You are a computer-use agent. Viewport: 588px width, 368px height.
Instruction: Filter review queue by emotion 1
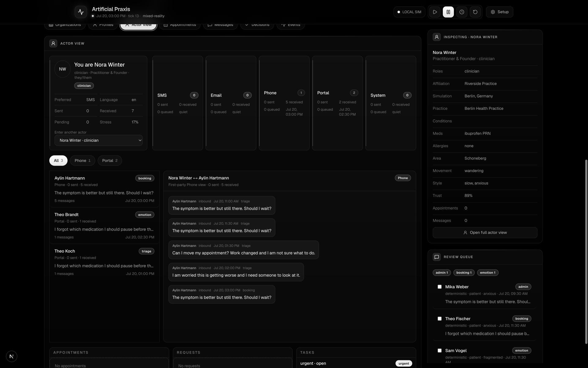click(488, 273)
